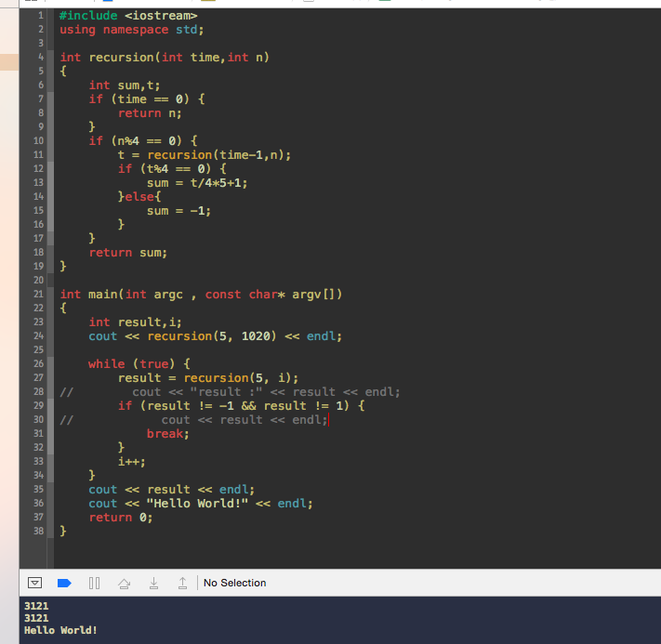Click the 'return 0;' statement

121,518
